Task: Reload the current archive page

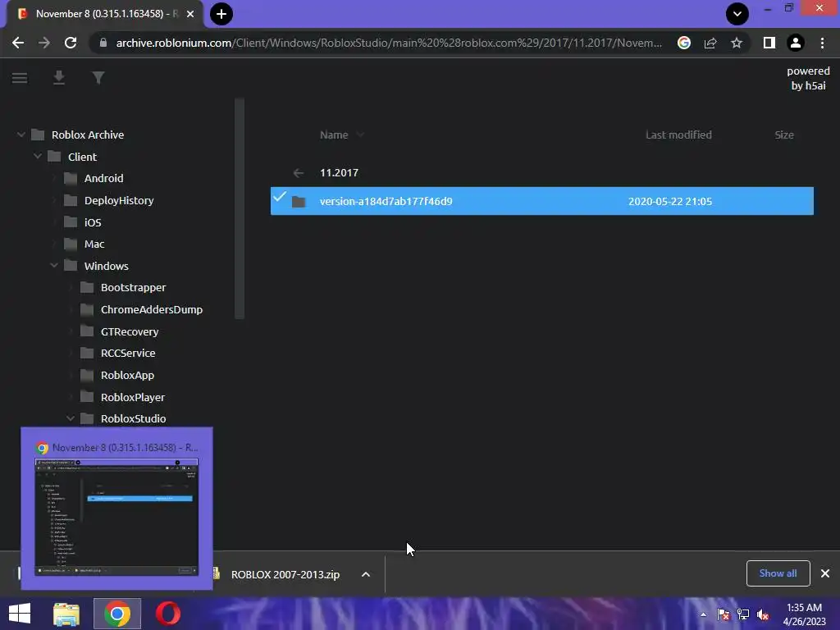Action: 71,43
